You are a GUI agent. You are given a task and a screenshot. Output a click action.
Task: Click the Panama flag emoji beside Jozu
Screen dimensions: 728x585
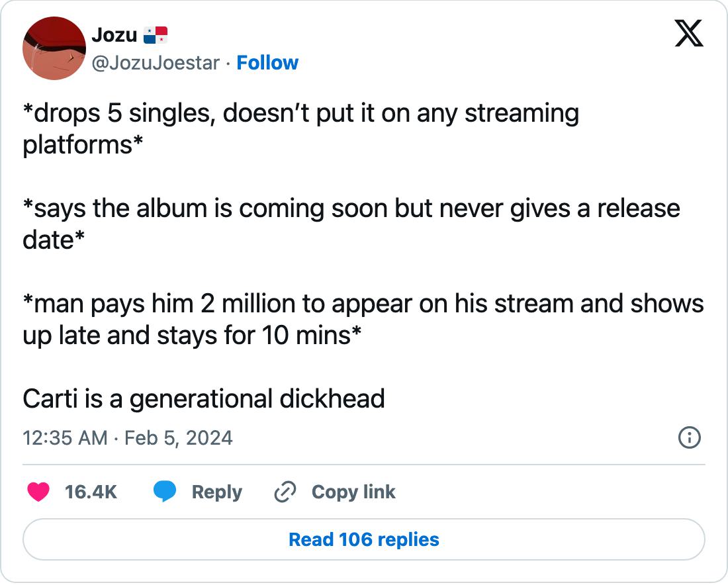156,34
